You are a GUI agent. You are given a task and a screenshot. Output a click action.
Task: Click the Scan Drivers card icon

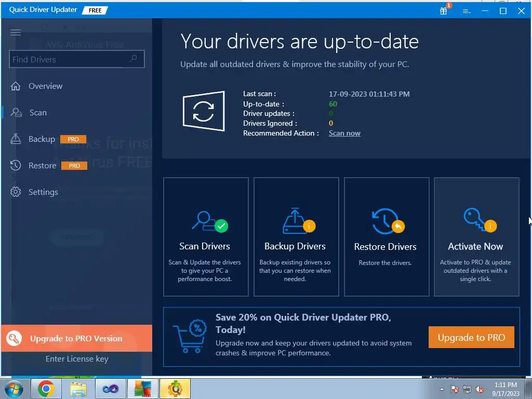pyautogui.click(x=210, y=222)
